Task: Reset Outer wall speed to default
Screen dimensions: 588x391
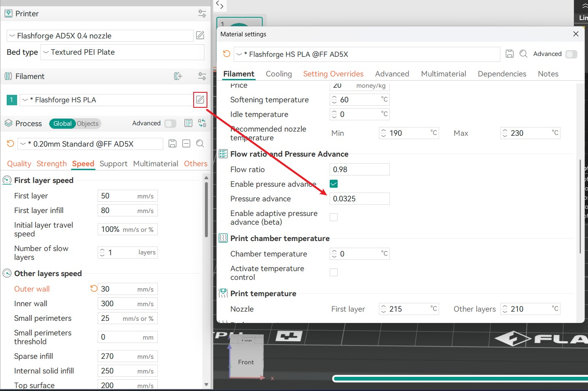Action: pyautogui.click(x=94, y=289)
